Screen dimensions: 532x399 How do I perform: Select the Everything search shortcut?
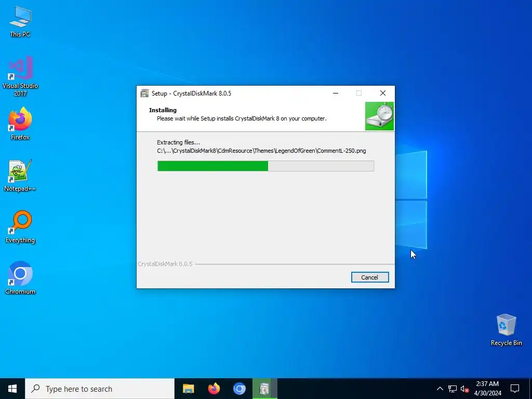point(20,227)
